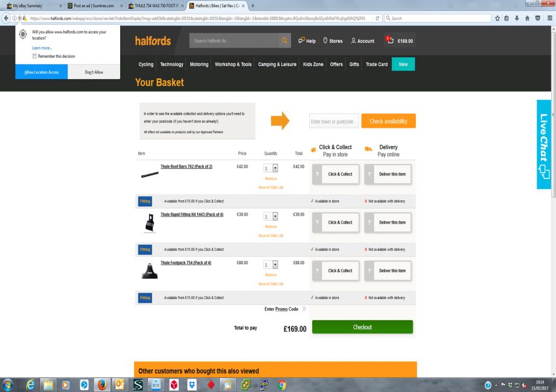Open a new browser tab with plus
This screenshot has height=392, width=556.
(x=253, y=5)
